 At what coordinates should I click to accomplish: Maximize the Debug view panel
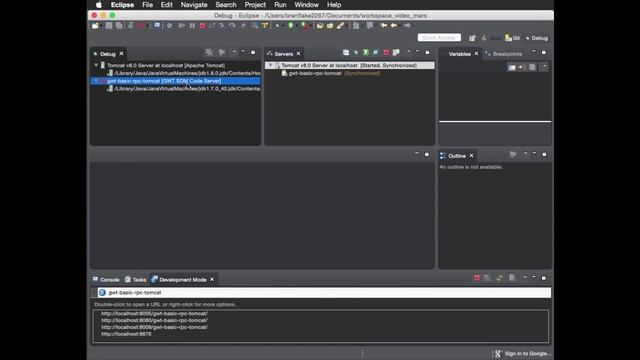pyautogui.click(x=253, y=53)
